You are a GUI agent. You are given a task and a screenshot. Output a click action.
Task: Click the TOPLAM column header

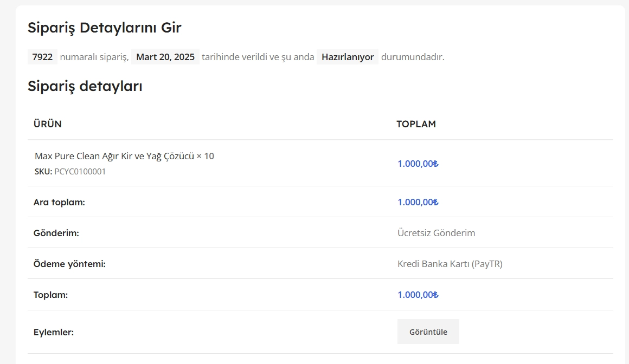(416, 124)
